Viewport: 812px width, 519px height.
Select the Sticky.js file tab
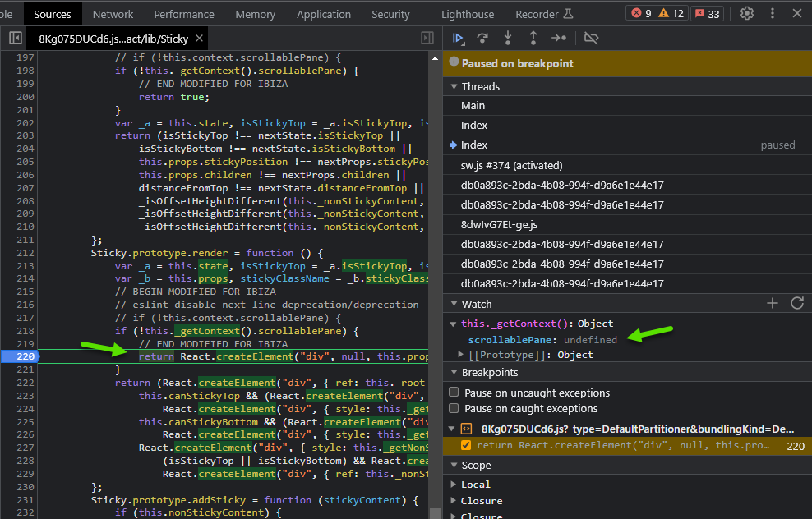[107, 38]
